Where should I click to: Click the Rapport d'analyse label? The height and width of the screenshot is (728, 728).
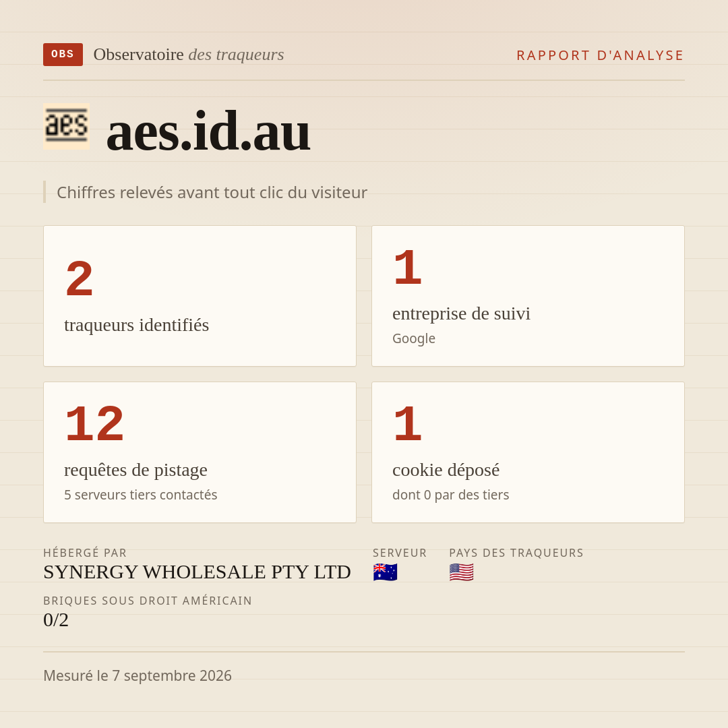pyautogui.click(x=601, y=55)
